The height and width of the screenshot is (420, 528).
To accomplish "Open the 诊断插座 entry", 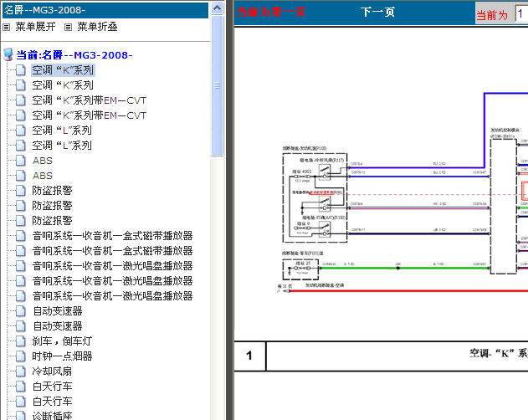I will point(52,416).
